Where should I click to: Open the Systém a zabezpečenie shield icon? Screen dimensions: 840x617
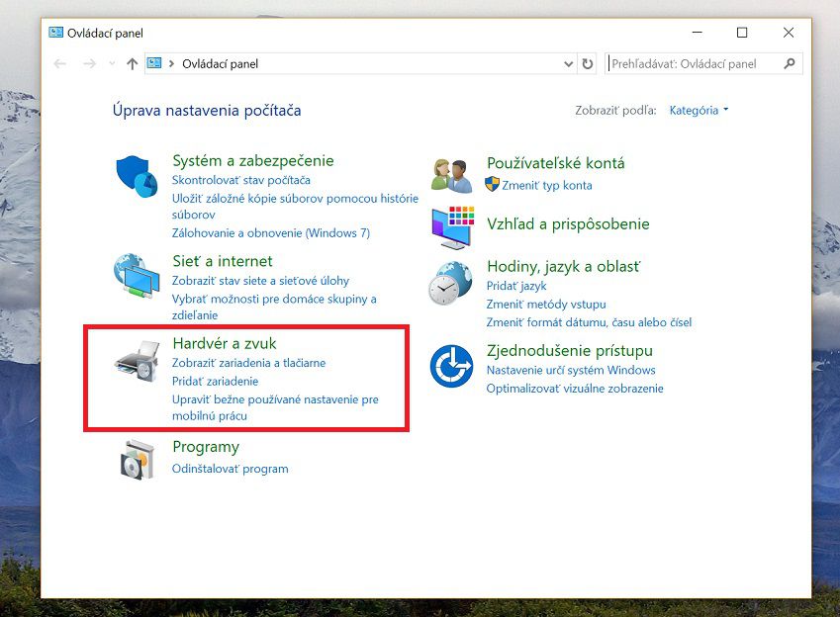click(x=137, y=177)
